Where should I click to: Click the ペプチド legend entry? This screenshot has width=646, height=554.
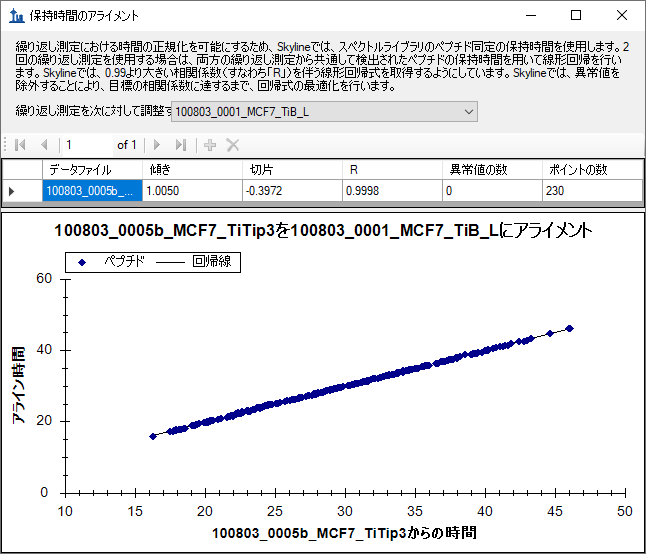111,262
